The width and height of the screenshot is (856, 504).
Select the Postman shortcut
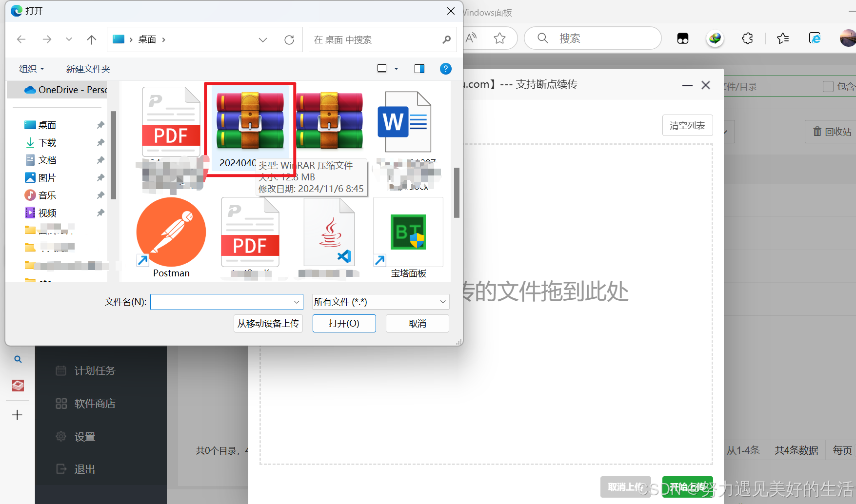click(171, 238)
